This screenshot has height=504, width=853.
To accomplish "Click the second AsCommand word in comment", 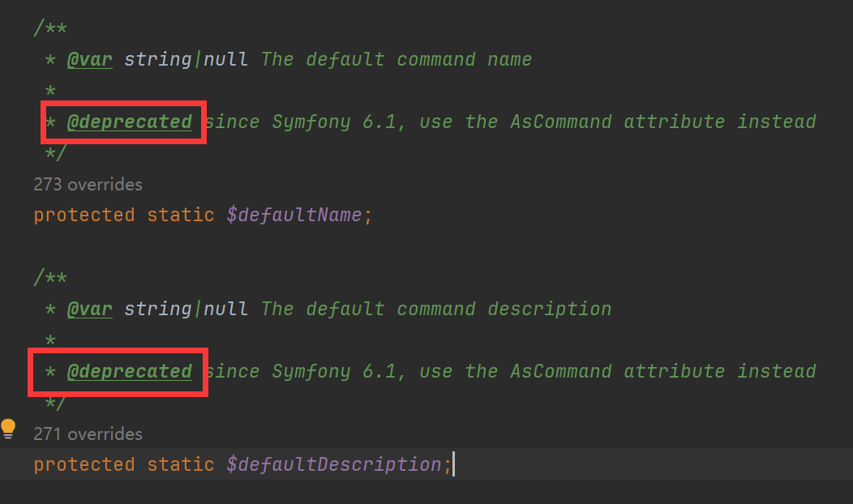I will [x=561, y=371].
